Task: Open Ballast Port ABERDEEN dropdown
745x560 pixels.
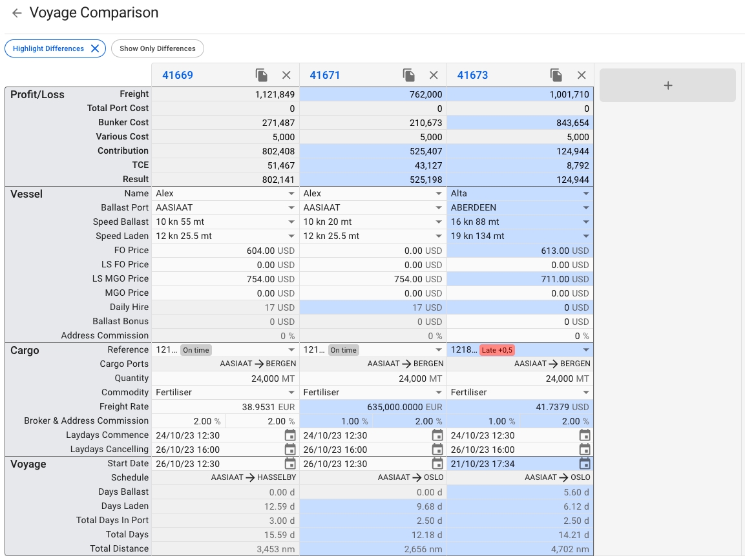Action: click(x=585, y=208)
